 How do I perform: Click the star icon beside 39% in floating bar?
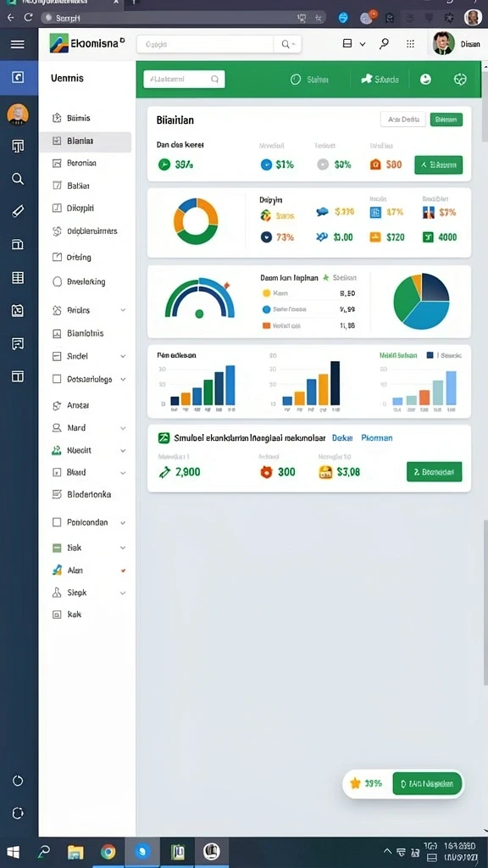click(x=355, y=783)
